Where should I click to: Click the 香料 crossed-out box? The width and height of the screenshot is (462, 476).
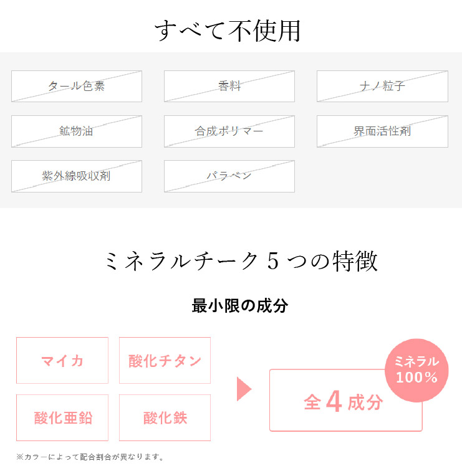click(x=229, y=86)
